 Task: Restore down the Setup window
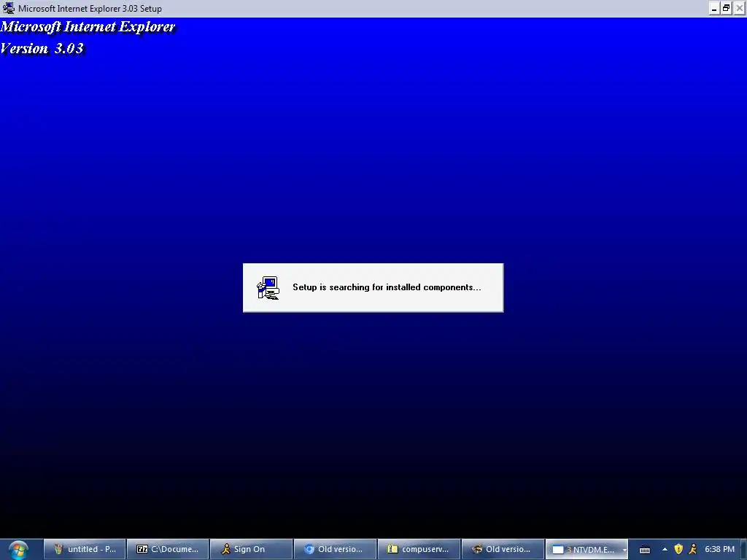726,8
